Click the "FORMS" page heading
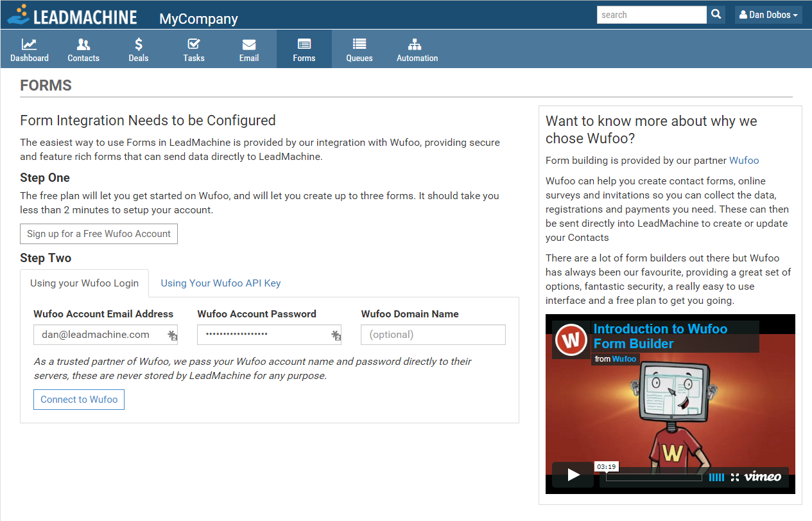This screenshot has height=521, width=812. [x=46, y=85]
